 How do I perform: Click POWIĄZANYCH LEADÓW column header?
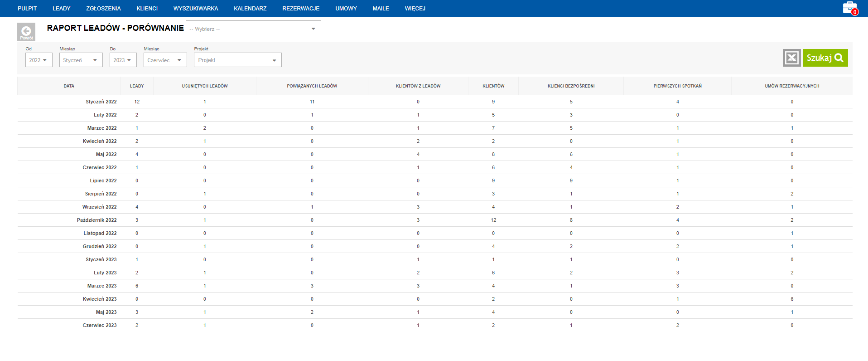(x=312, y=86)
